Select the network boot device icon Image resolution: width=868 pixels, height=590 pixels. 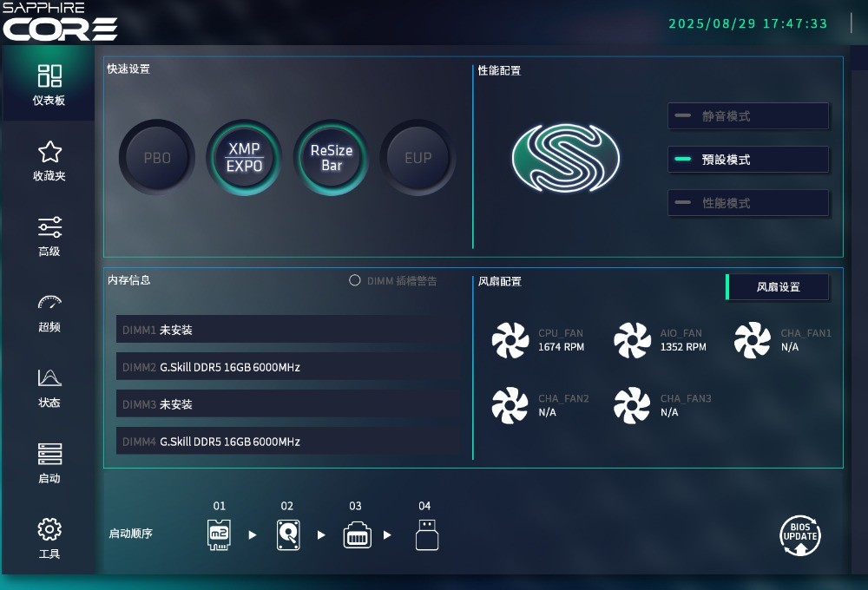(357, 535)
